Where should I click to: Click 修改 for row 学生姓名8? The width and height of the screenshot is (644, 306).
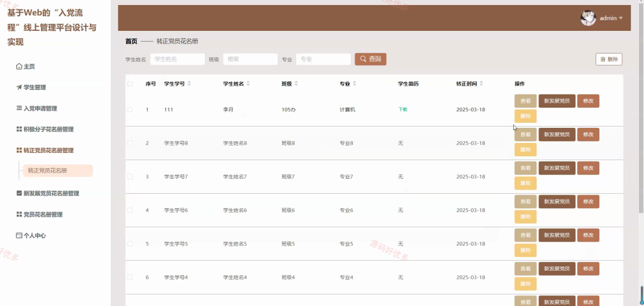tap(588, 134)
